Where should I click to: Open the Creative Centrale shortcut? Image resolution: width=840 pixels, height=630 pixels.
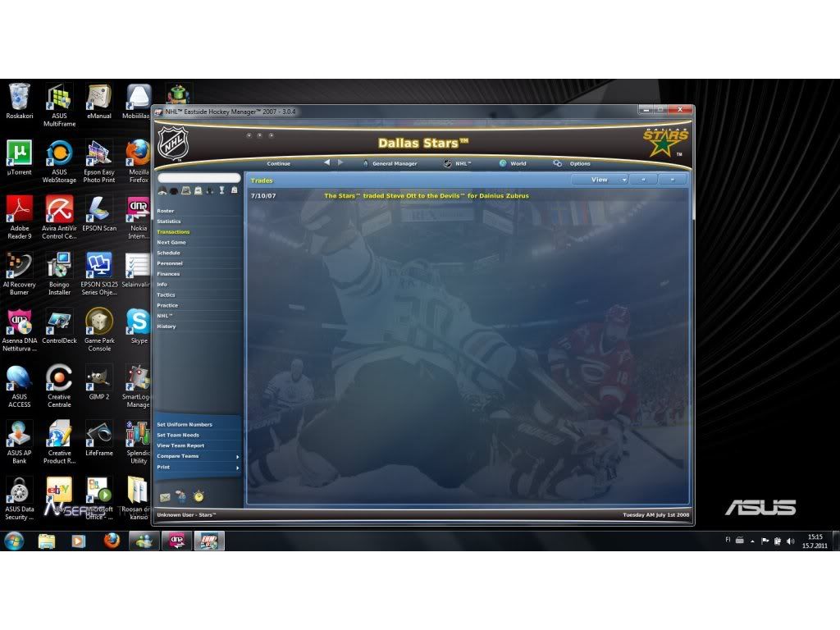click(59, 386)
